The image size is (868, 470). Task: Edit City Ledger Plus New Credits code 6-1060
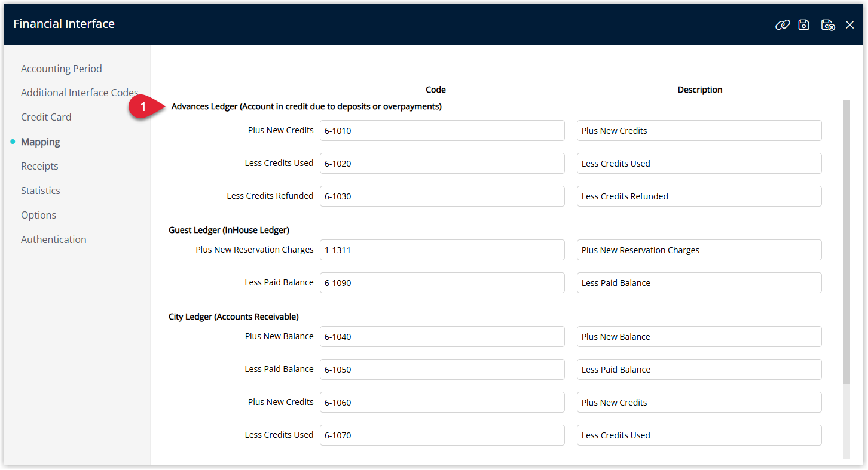point(442,402)
